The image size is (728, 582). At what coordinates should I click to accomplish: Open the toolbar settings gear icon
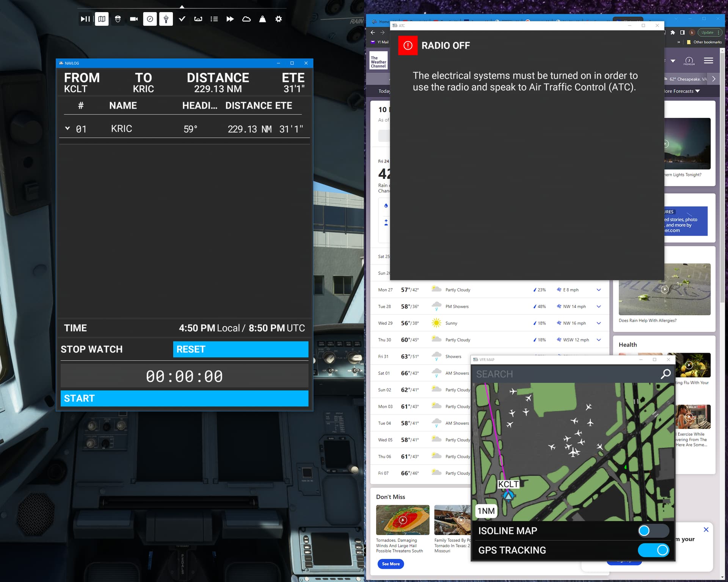click(279, 19)
